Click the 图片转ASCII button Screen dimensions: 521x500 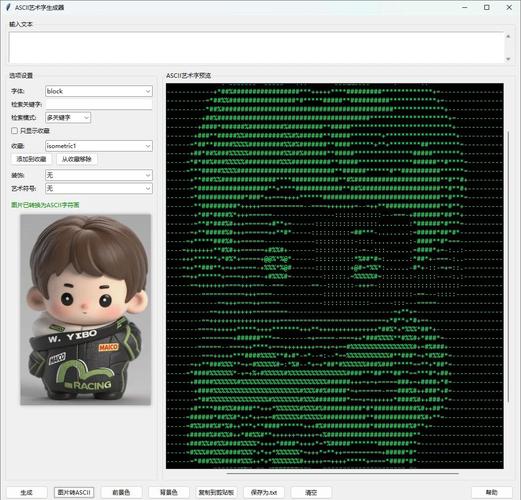click(x=74, y=492)
